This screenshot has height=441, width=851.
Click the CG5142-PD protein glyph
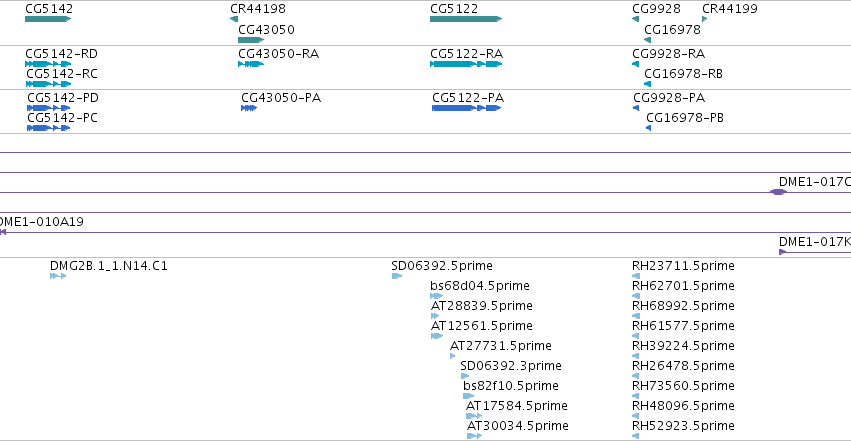pos(49,108)
